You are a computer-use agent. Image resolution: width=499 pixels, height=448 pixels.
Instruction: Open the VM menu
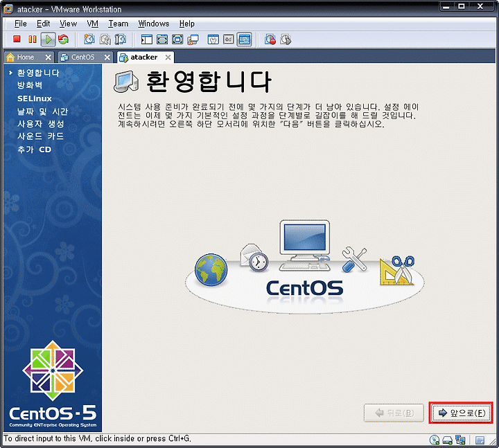click(x=93, y=24)
